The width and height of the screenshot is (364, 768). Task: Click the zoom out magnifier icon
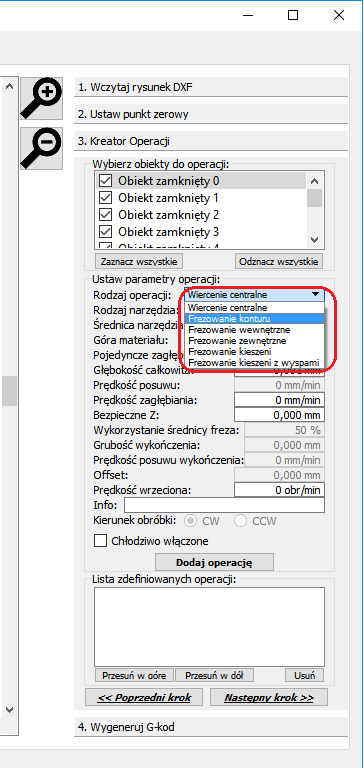(42, 148)
